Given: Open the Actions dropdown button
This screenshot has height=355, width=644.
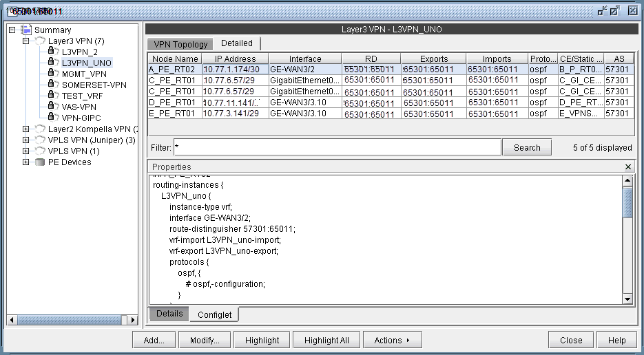Looking at the screenshot, I should click(392, 340).
